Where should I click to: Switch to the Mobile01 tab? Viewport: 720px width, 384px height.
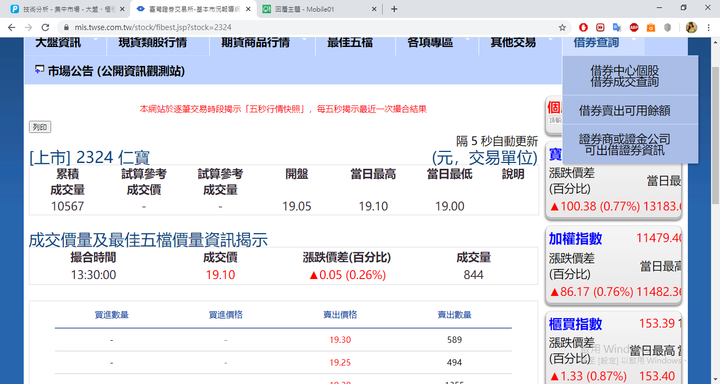[320, 9]
